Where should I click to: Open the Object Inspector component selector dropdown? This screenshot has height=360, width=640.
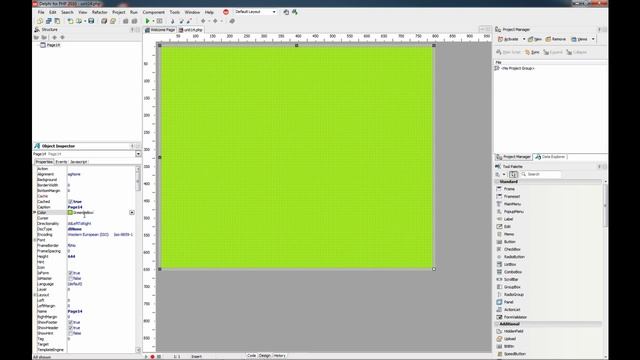[138, 154]
